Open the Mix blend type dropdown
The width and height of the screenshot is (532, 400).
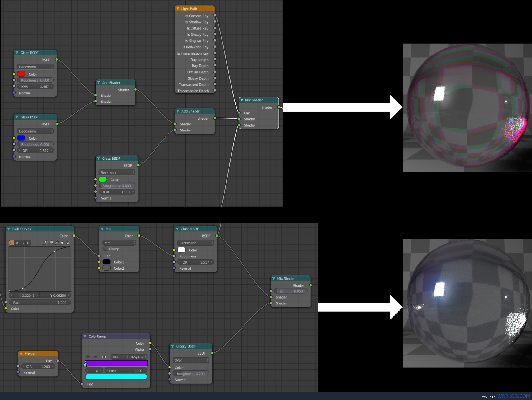coord(119,243)
